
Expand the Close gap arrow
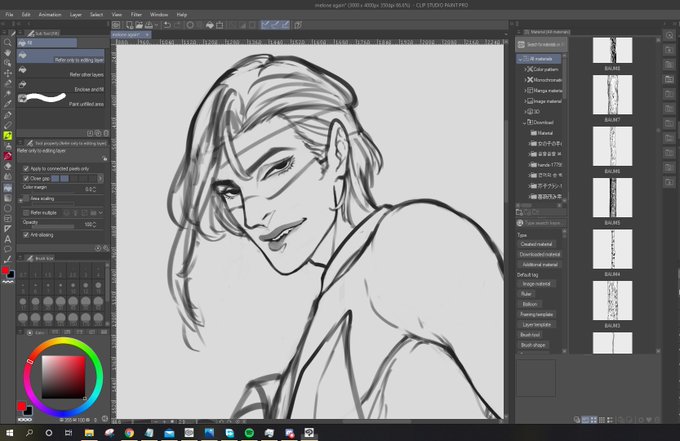101,178
